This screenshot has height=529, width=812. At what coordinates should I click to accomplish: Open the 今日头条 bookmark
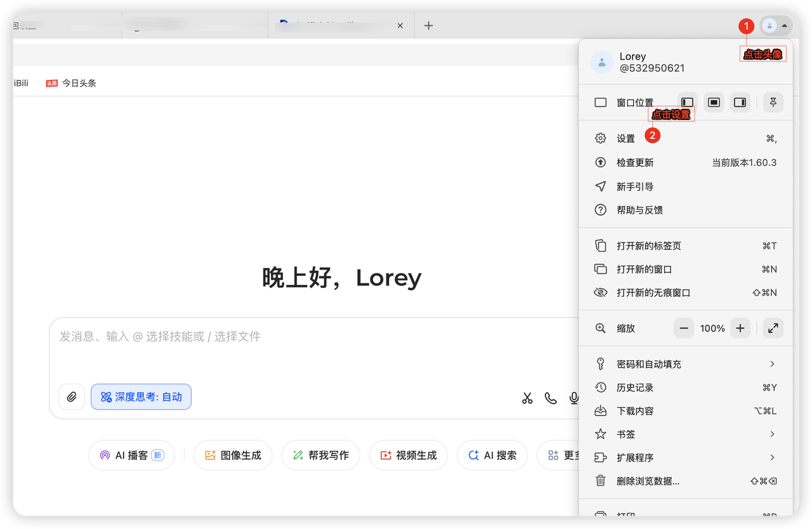click(x=71, y=83)
